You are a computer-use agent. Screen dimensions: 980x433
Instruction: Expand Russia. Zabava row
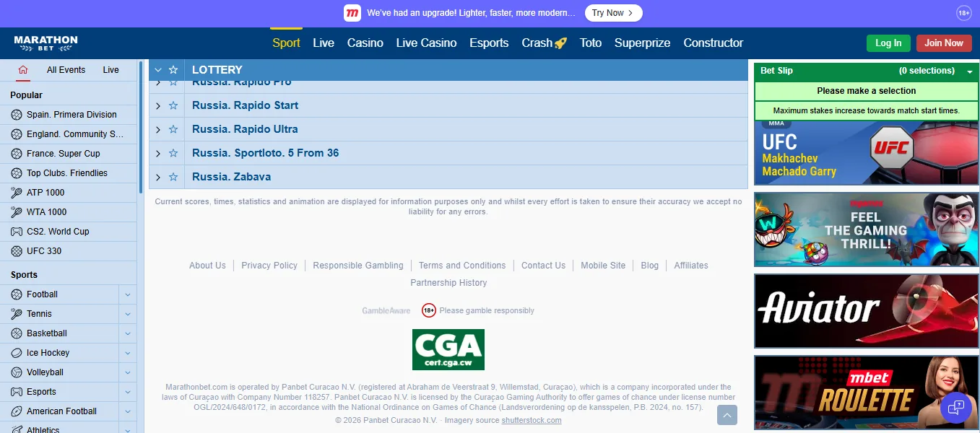(158, 177)
